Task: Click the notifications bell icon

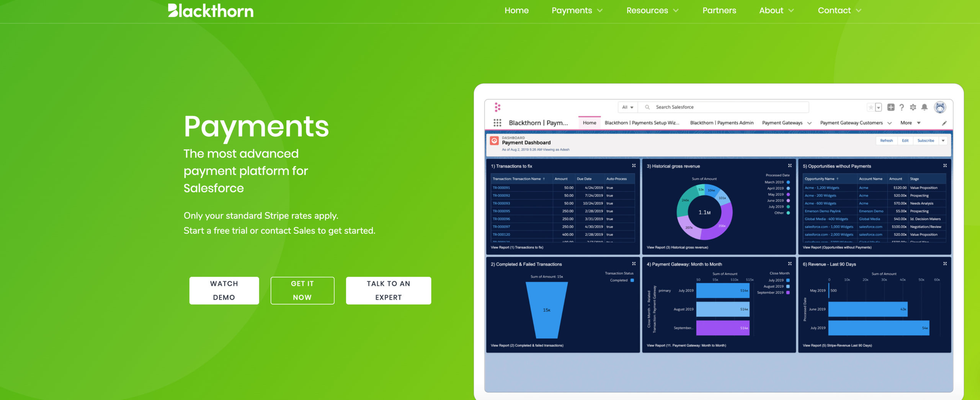Action: [924, 108]
